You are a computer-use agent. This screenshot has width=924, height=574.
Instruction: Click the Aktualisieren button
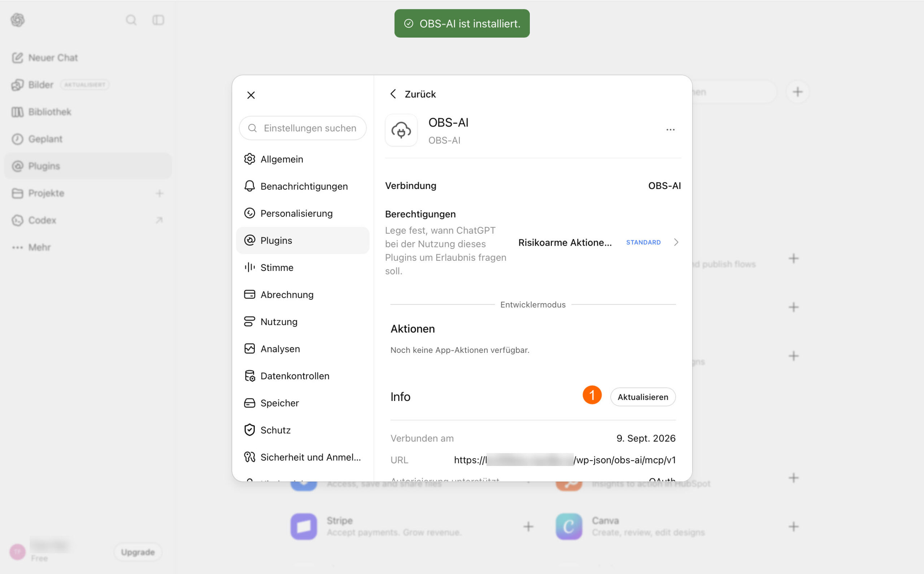click(642, 397)
